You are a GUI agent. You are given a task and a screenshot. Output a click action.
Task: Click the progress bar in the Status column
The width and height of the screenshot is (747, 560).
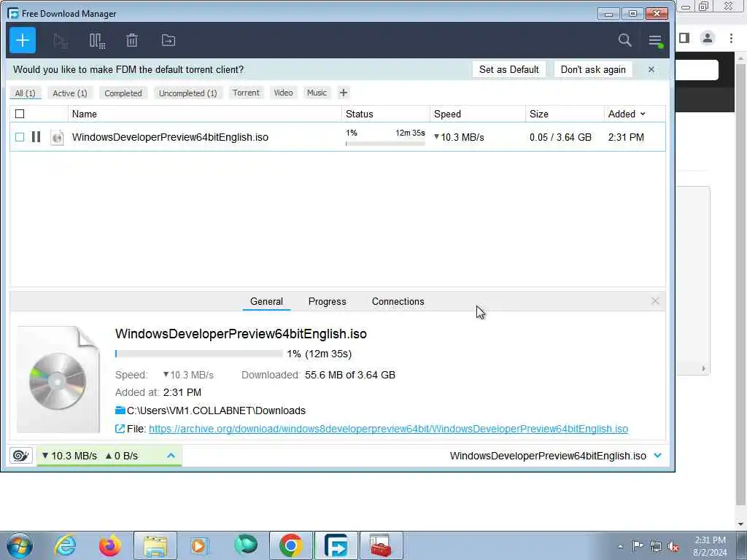pyautogui.click(x=385, y=144)
